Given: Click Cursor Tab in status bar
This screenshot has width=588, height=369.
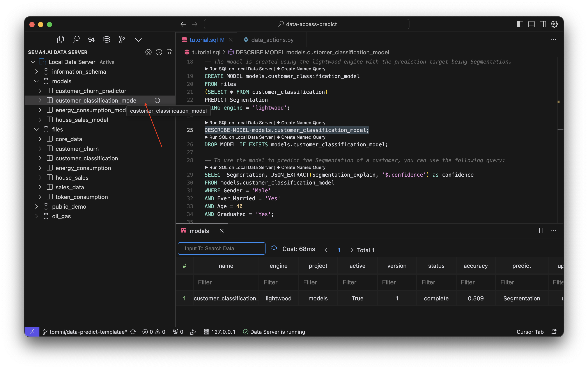Looking at the screenshot, I should point(530,332).
